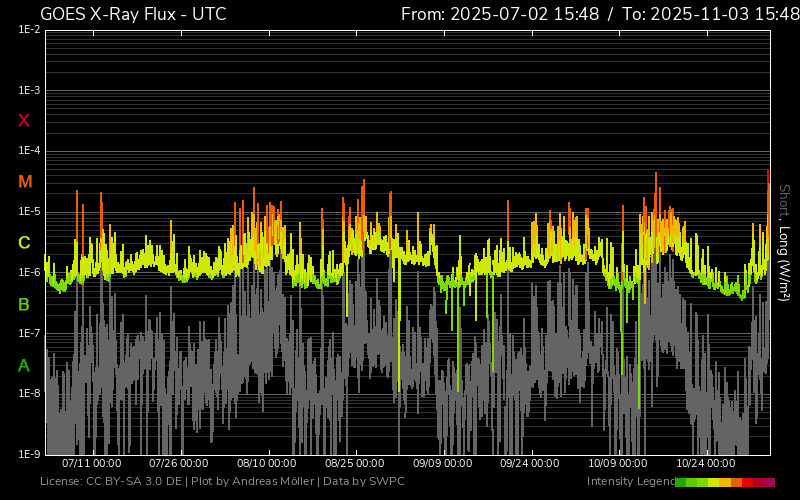Click the Intensity Legend color bar

click(x=725, y=482)
